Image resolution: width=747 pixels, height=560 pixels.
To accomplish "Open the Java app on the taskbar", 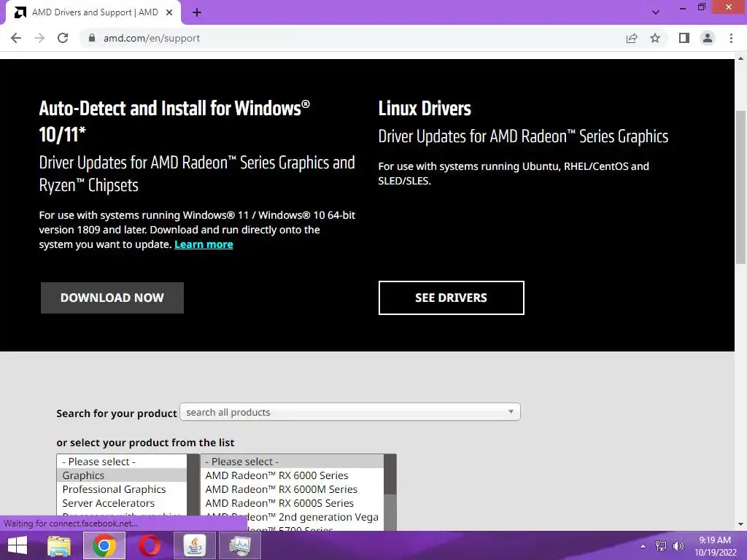I will pos(194,545).
